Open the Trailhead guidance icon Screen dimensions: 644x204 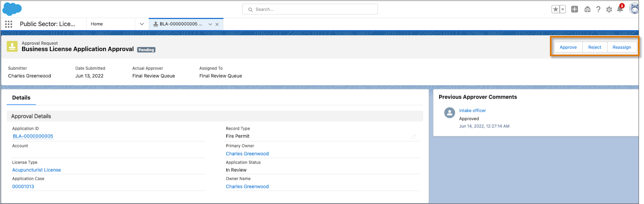(x=587, y=9)
